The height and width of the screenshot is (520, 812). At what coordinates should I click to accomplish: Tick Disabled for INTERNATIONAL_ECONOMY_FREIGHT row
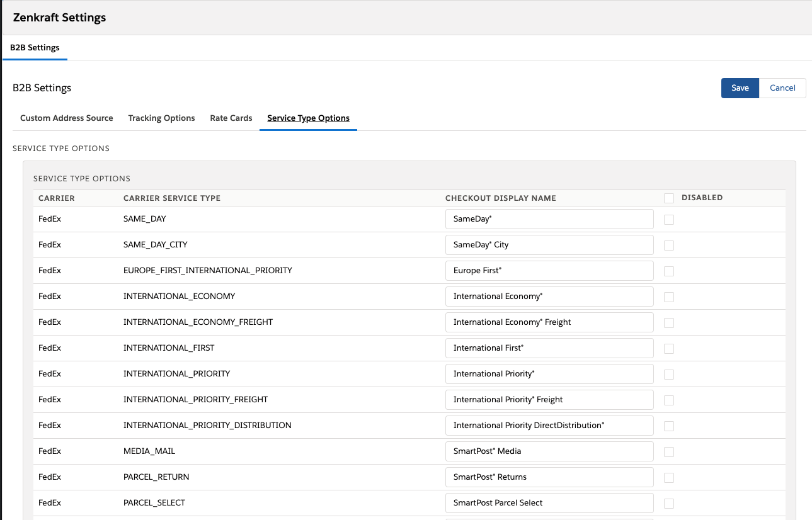(x=669, y=322)
